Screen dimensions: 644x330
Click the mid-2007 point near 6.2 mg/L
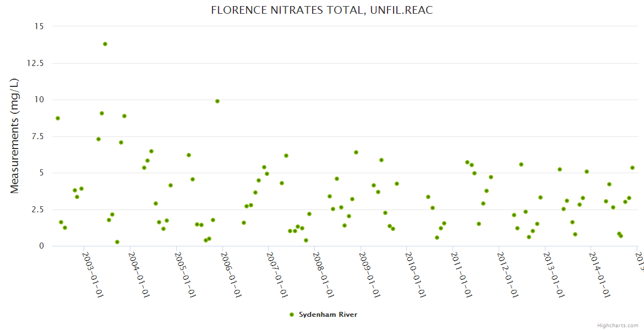[x=286, y=156]
